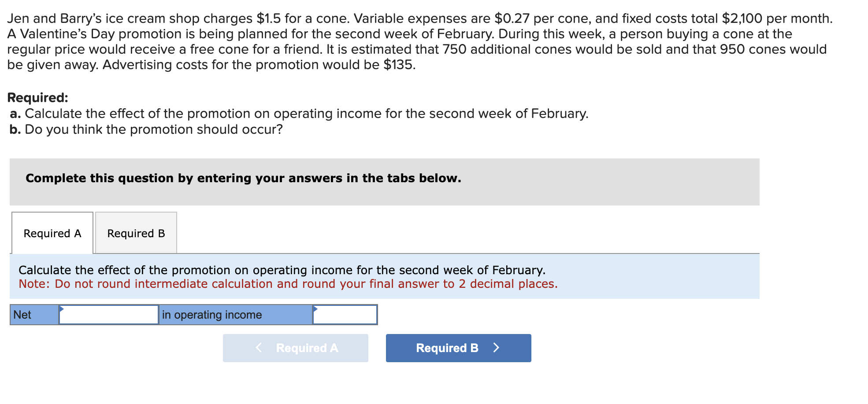Viewport: 868px width, 404px height.
Task: Click the red rounding note text
Action: tap(288, 284)
